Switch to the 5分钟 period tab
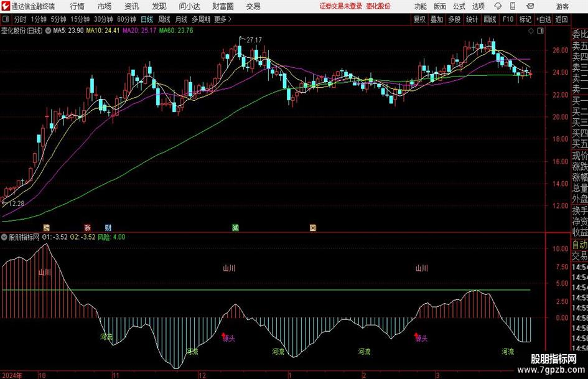 pos(58,19)
